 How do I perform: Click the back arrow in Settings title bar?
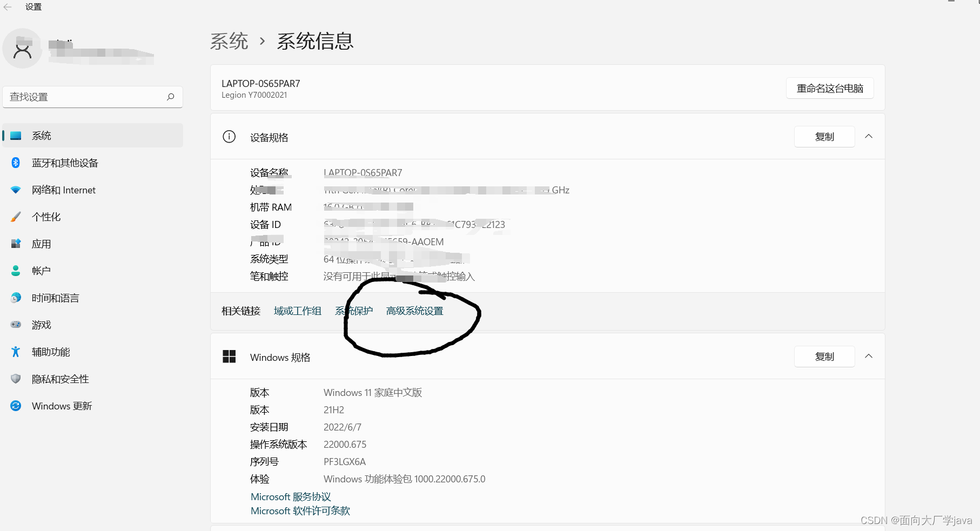8,7
